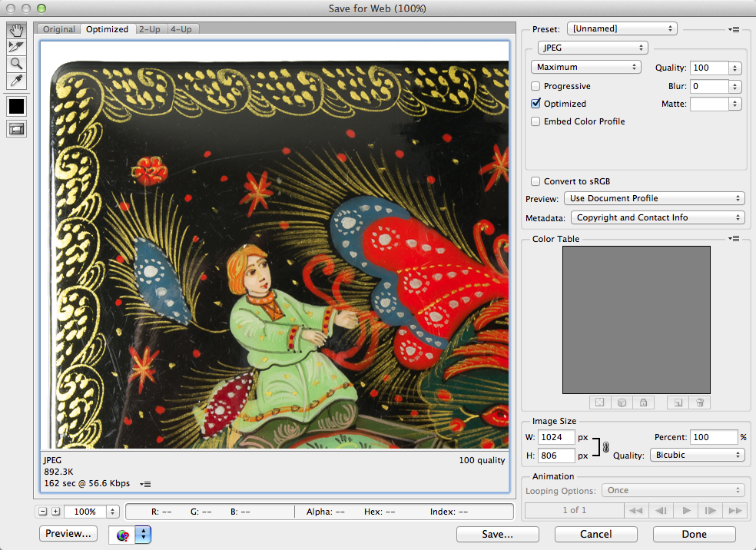Enable Convert to sRGB
This screenshot has width=756, height=550.
click(535, 181)
